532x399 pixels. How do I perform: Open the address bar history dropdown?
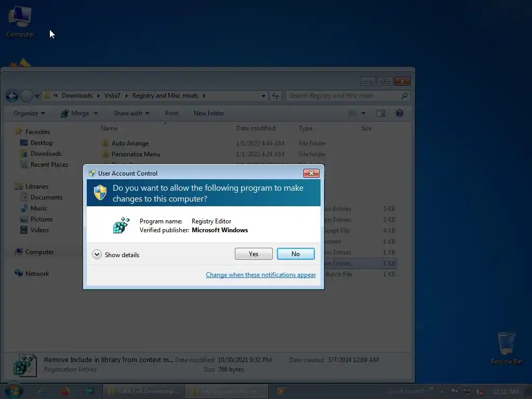pyautogui.click(x=263, y=96)
